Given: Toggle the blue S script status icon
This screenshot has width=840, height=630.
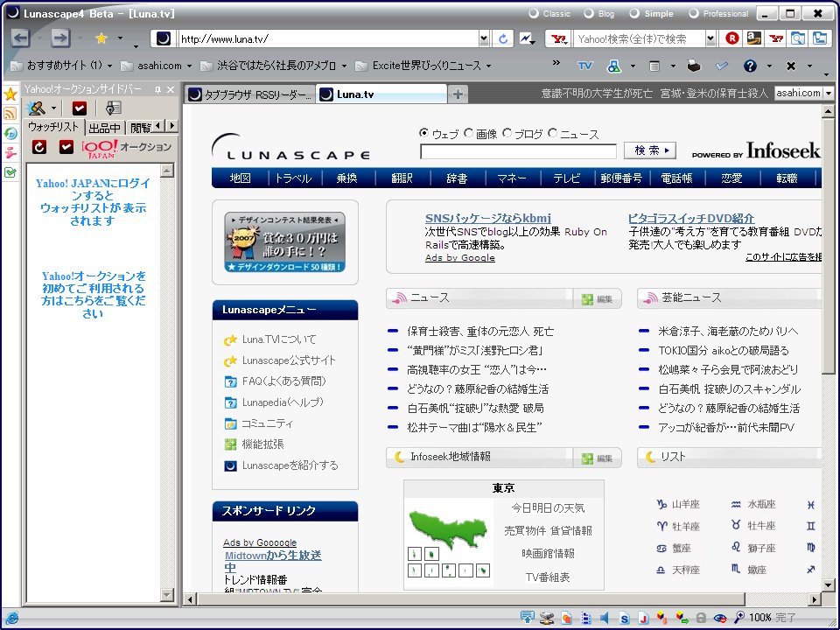Looking at the screenshot, I should (624, 618).
